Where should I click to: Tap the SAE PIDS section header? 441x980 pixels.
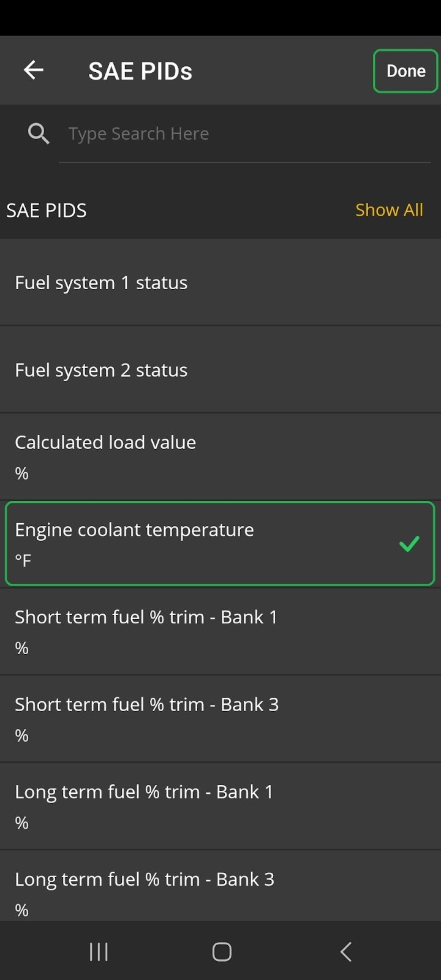pyautogui.click(x=46, y=209)
